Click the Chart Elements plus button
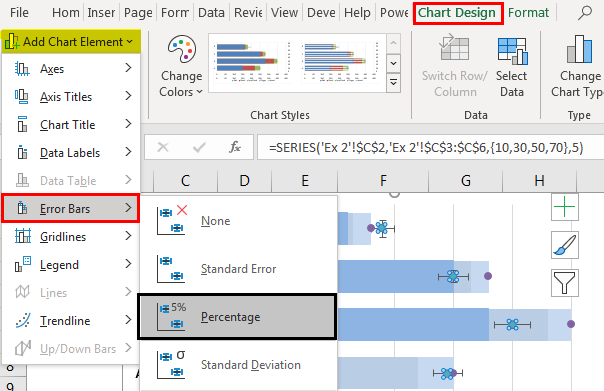The height and width of the screenshot is (391, 604). (564, 207)
